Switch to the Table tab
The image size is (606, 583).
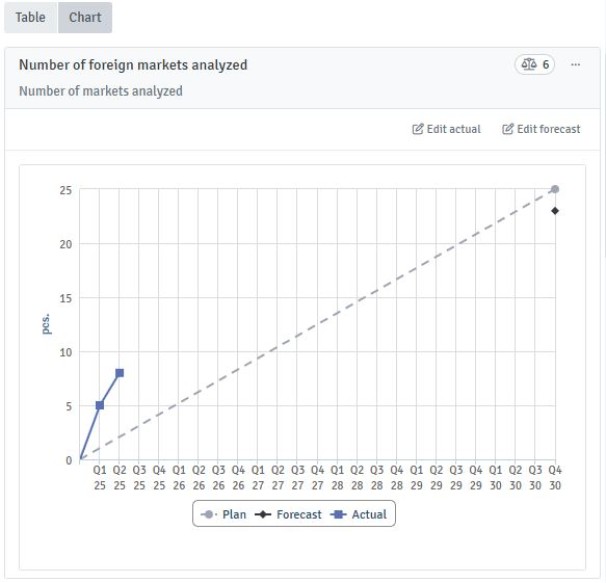click(x=30, y=17)
